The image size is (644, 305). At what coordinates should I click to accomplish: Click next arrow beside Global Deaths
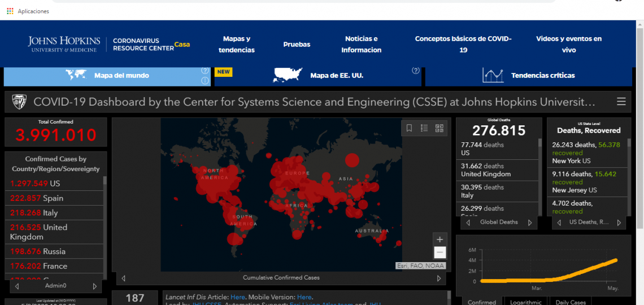pos(530,223)
